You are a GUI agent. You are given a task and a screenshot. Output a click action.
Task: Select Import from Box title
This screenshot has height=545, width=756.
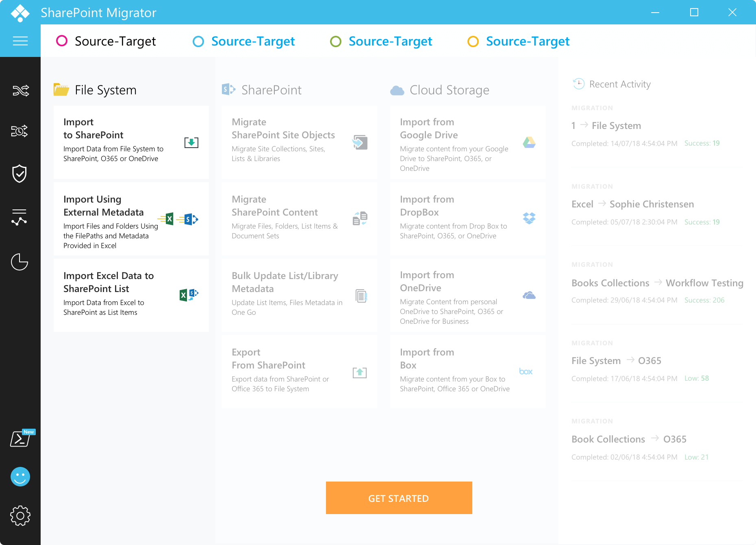[427, 359]
